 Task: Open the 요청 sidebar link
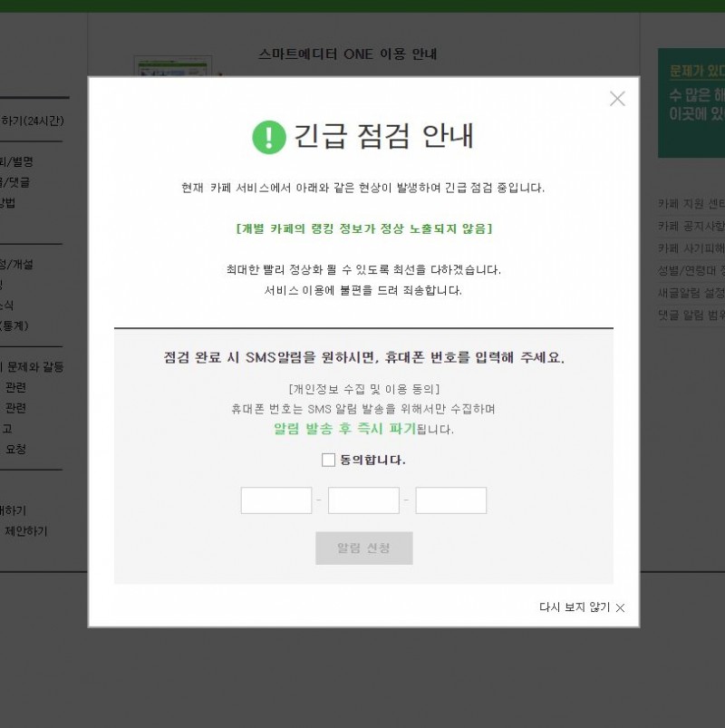(x=15, y=449)
